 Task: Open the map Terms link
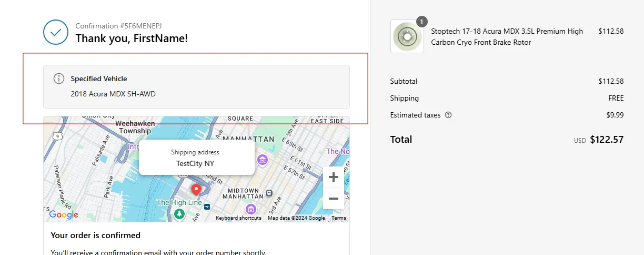338,218
